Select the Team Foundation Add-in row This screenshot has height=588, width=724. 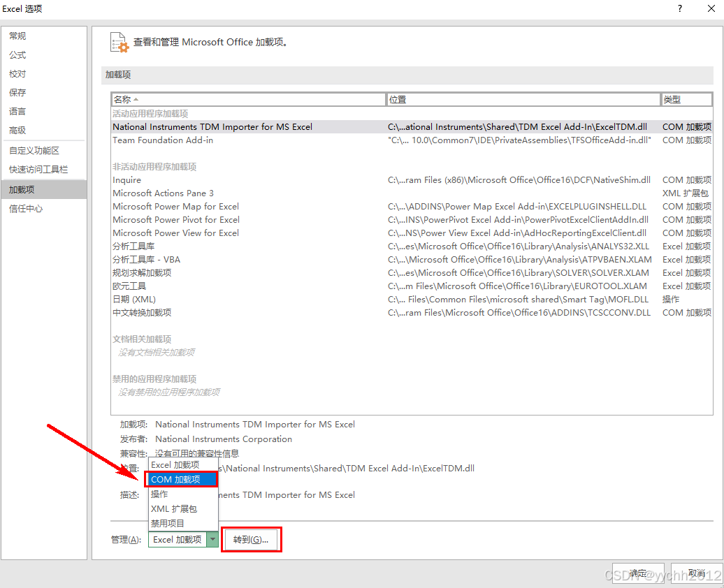(x=412, y=140)
